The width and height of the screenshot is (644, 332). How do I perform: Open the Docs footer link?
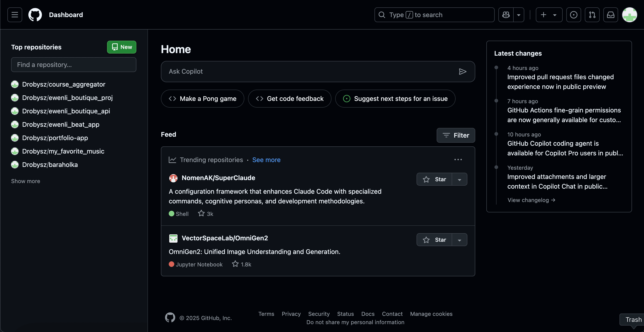pyautogui.click(x=368, y=314)
